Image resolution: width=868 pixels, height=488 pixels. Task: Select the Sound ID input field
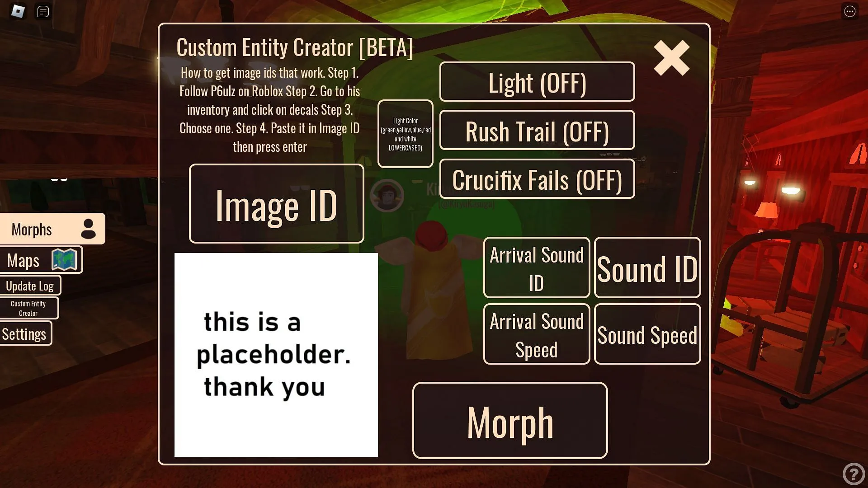pos(647,268)
